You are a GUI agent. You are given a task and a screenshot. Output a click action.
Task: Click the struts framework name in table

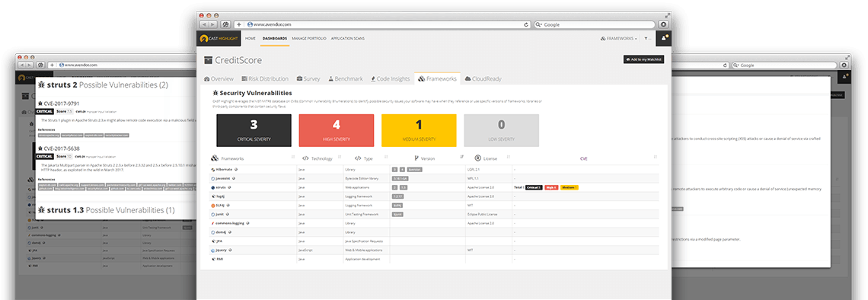point(220,187)
